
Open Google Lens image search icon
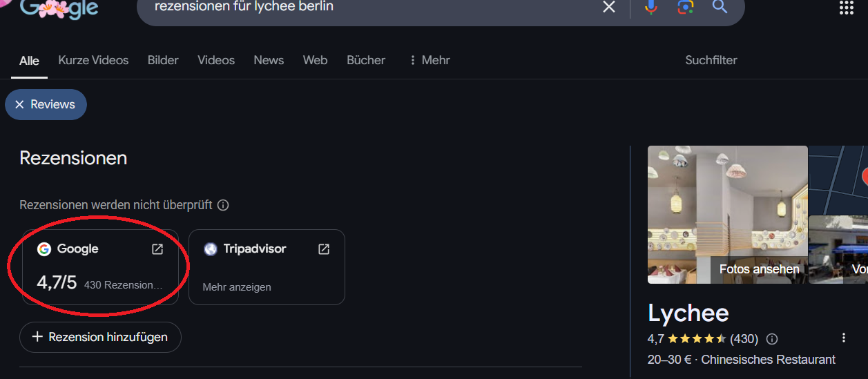point(685,7)
